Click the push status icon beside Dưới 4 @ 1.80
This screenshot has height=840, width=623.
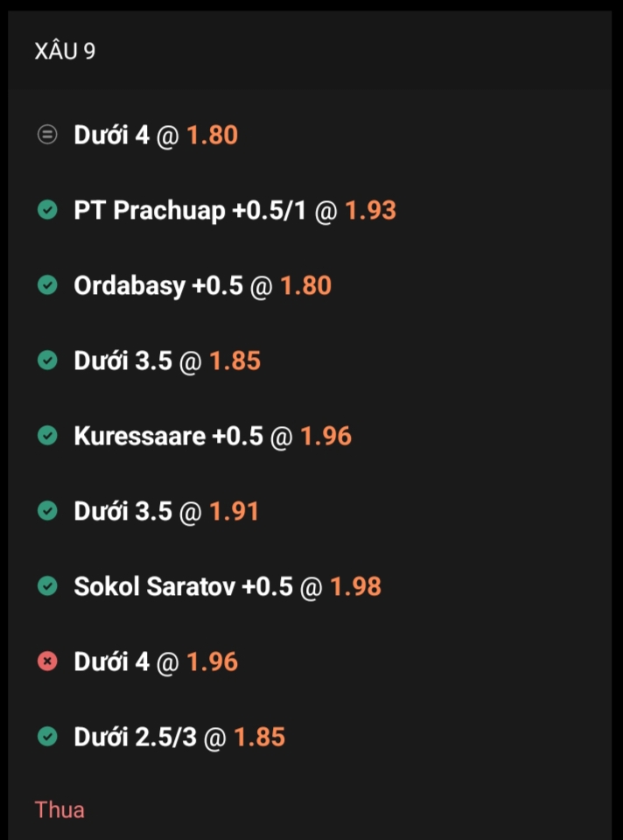[47, 136]
